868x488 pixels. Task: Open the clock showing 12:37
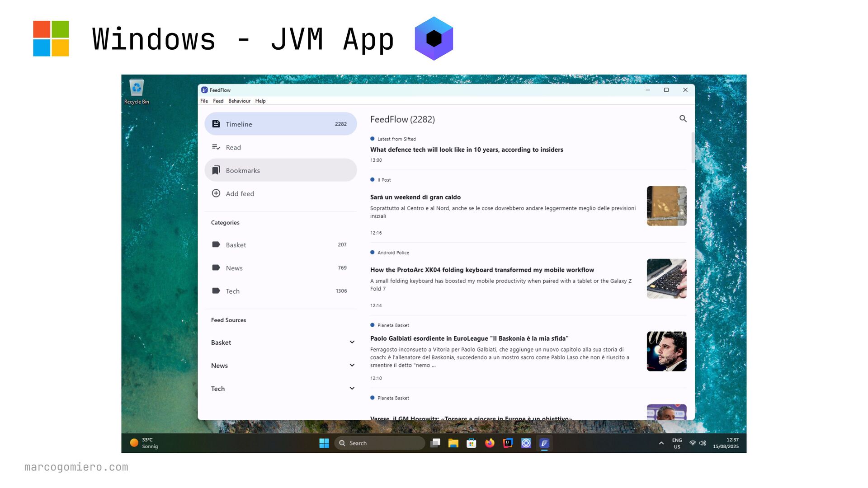726,443
